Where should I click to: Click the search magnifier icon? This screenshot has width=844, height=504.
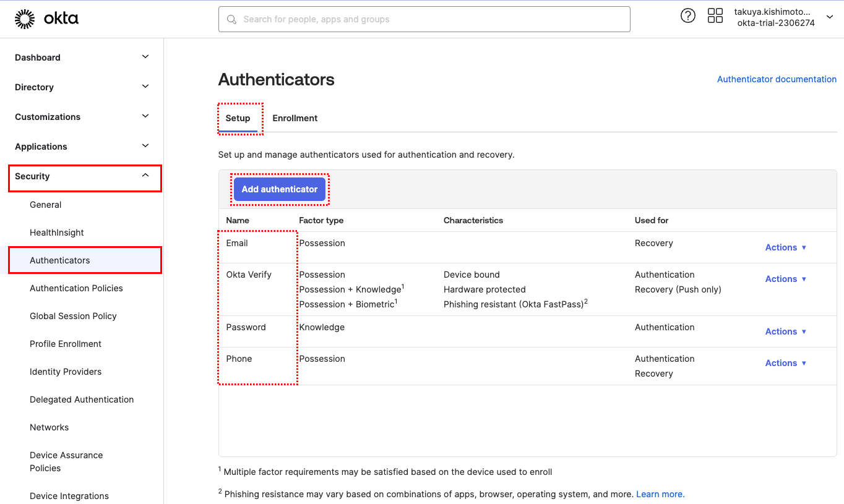tap(232, 19)
